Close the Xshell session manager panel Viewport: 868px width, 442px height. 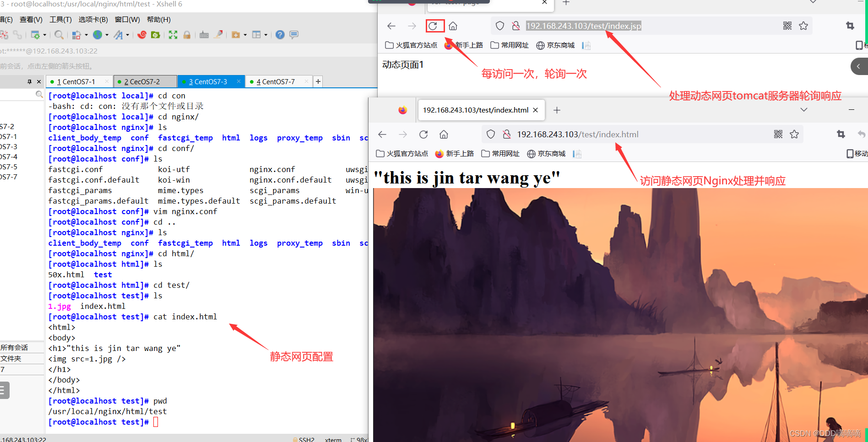39,81
